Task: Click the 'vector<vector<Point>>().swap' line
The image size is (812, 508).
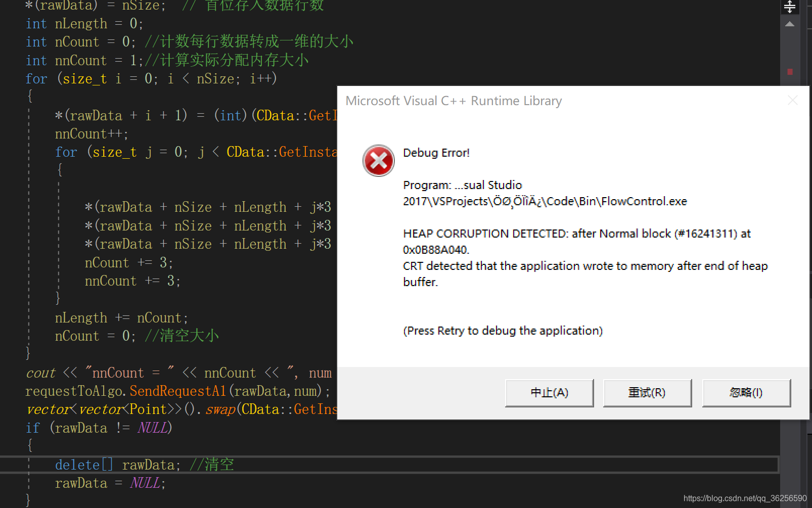Action: pyautogui.click(x=181, y=409)
